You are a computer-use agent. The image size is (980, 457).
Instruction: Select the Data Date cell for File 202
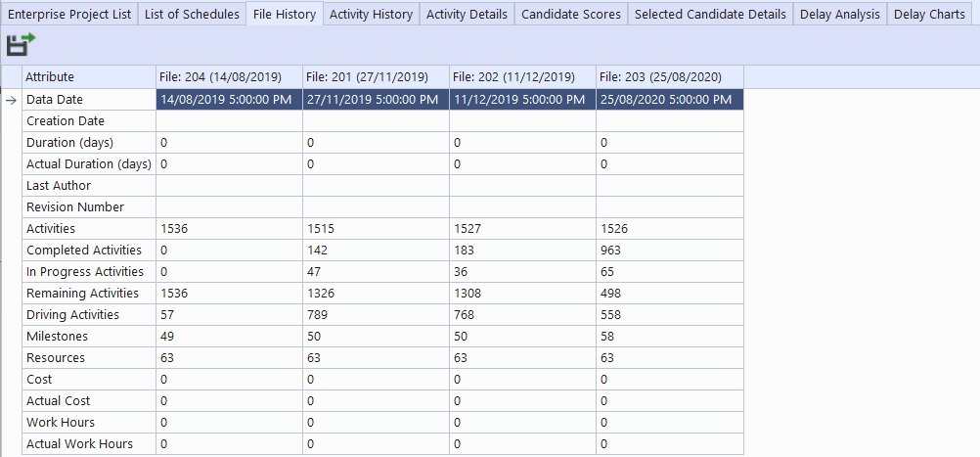(522, 99)
